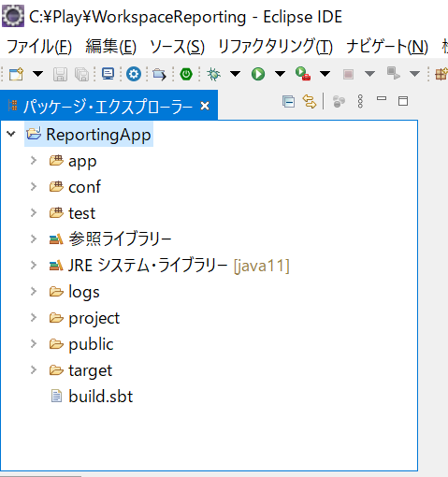Click the Save disk icon

pyautogui.click(x=60, y=75)
